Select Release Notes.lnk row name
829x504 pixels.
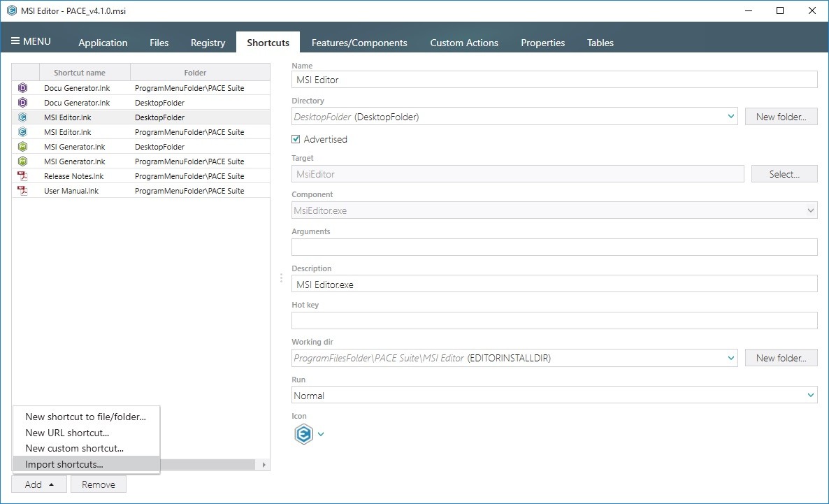click(x=73, y=176)
